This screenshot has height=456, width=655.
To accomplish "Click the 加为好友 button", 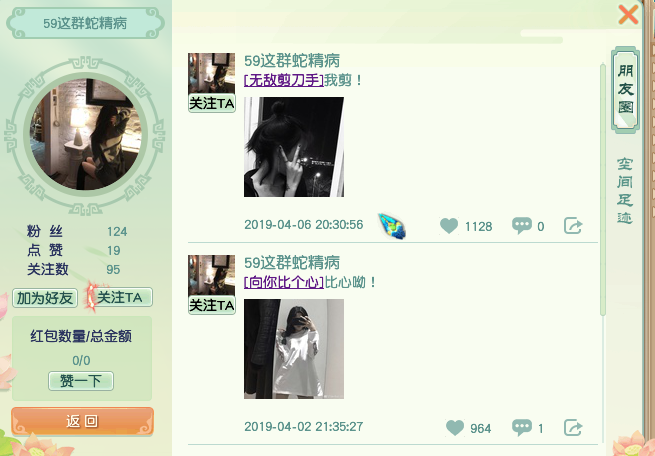I will [45, 298].
